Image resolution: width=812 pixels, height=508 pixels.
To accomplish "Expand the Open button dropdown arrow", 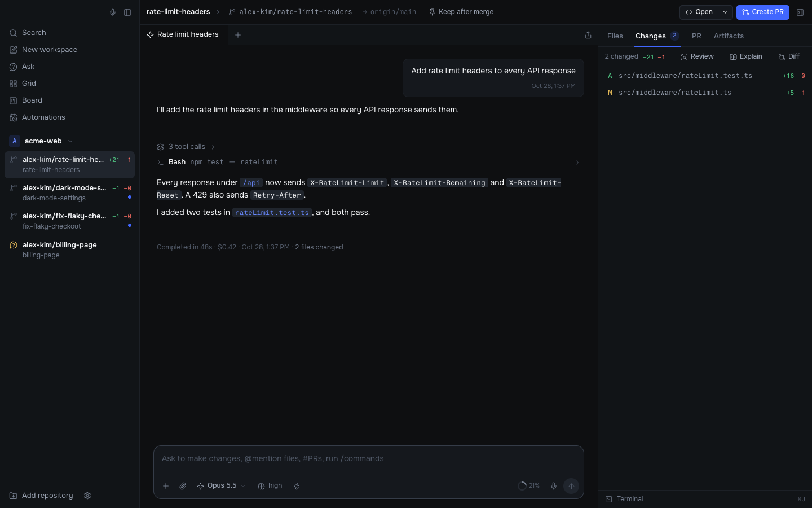I will click(726, 12).
